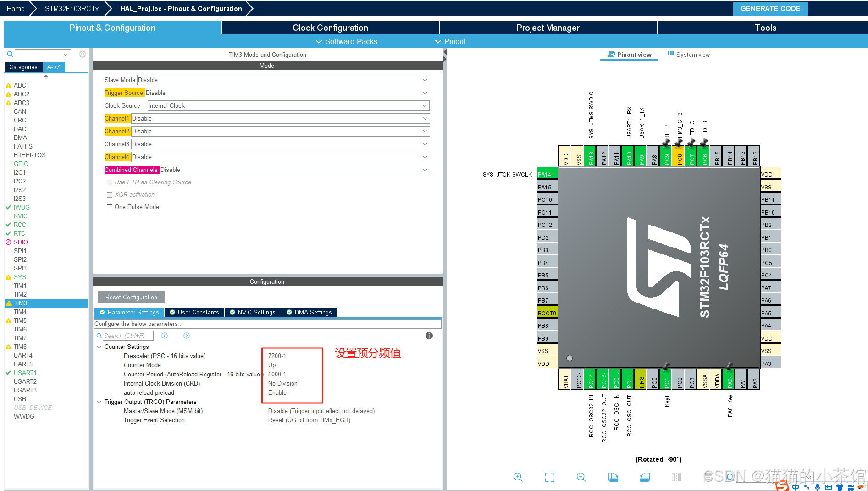
Task: Click the microphone tray icon
Action: (817, 487)
